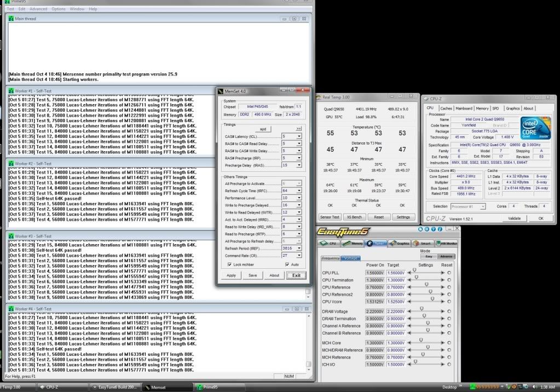Select the CPU Vcore reset radio button

click(x=449, y=302)
